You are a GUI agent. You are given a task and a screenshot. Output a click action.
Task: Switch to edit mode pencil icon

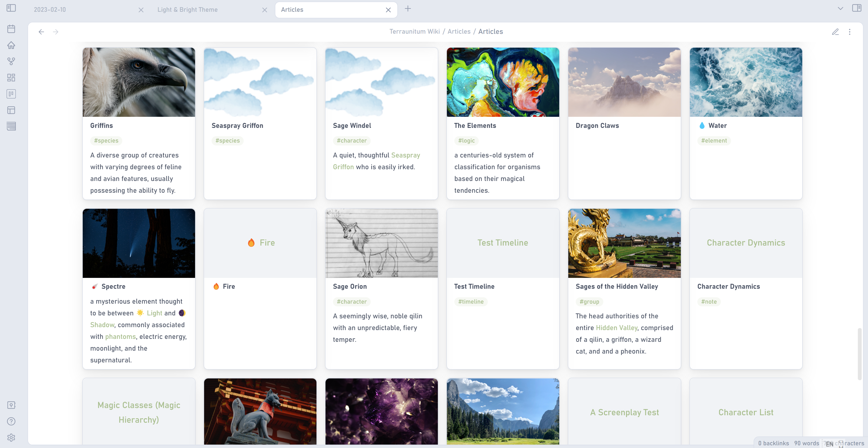point(835,32)
